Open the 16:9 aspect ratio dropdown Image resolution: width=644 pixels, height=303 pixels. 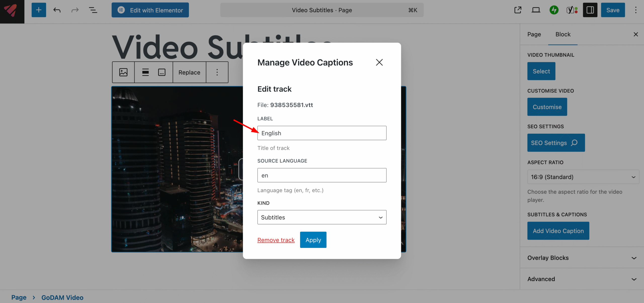583,177
